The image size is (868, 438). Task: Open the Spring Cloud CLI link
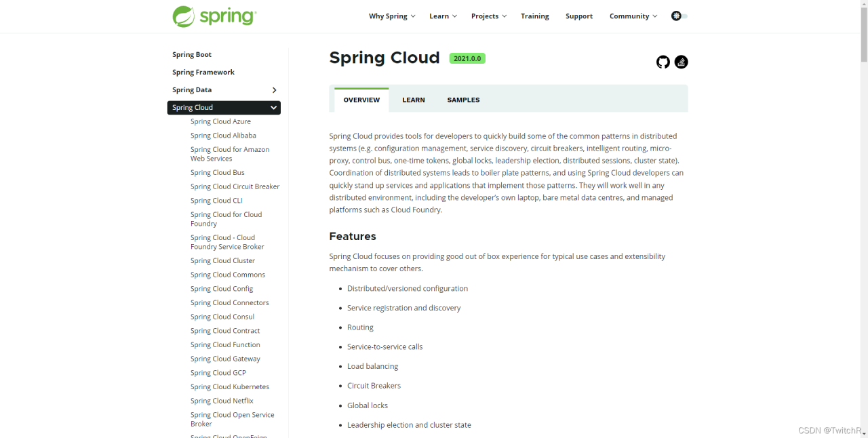pos(216,201)
